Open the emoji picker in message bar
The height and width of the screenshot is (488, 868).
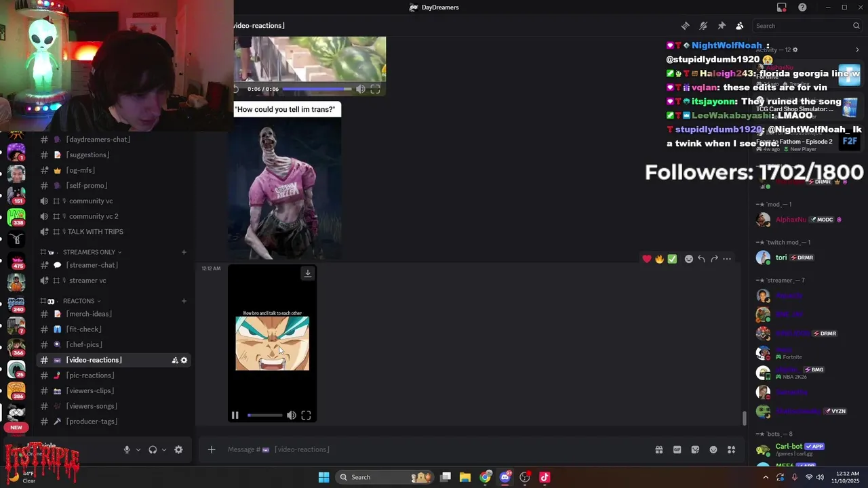pos(713,449)
